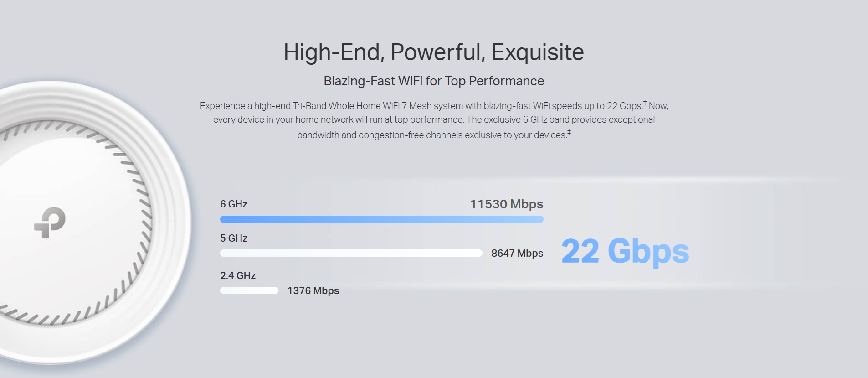Click the large 22 Gbps text

tap(625, 251)
